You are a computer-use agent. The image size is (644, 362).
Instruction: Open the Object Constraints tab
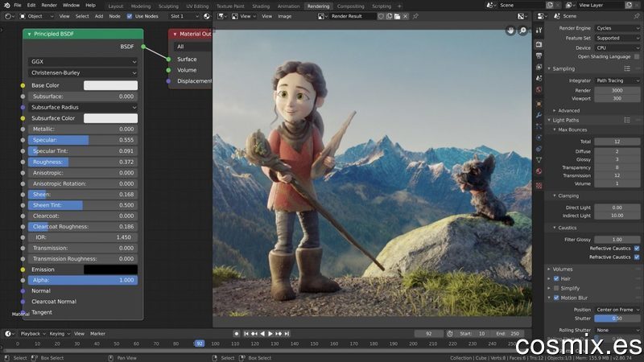pos(539,149)
